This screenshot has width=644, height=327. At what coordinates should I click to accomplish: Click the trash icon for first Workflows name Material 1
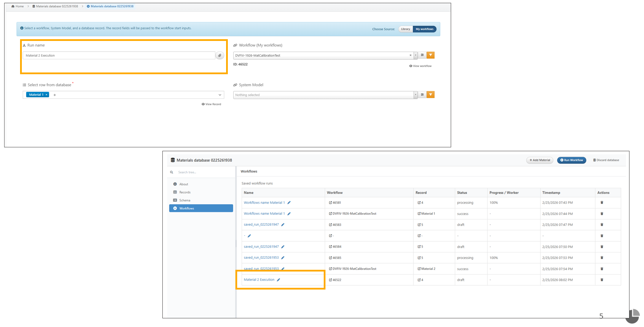click(602, 203)
